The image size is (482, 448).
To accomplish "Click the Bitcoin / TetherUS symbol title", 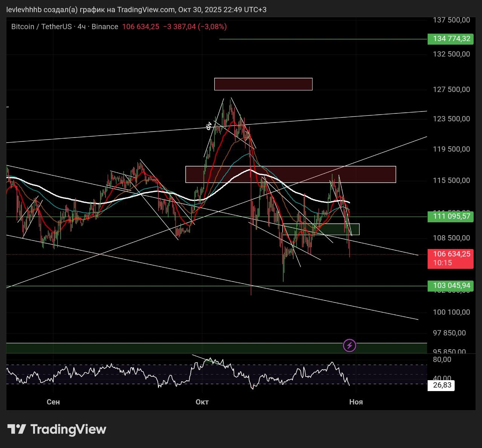I will coord(41,27).
